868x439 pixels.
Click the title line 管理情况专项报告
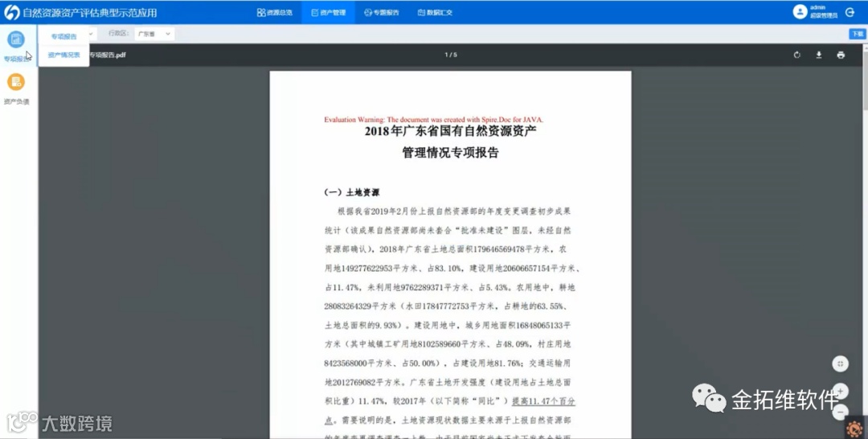(450, 152)
